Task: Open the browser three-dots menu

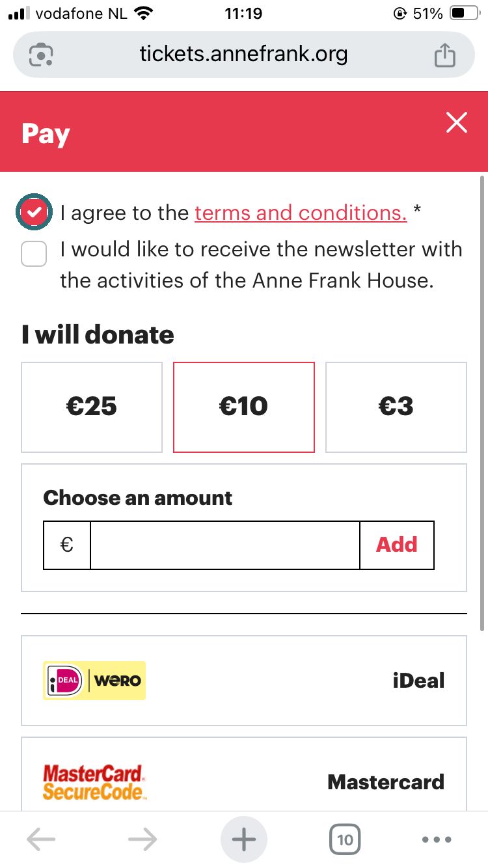Action: (437, 839)
